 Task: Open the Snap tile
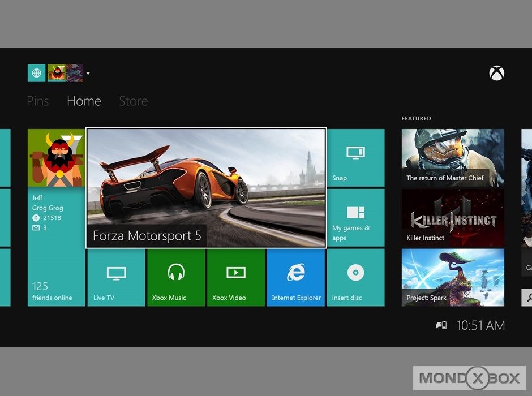coord(355,158)
